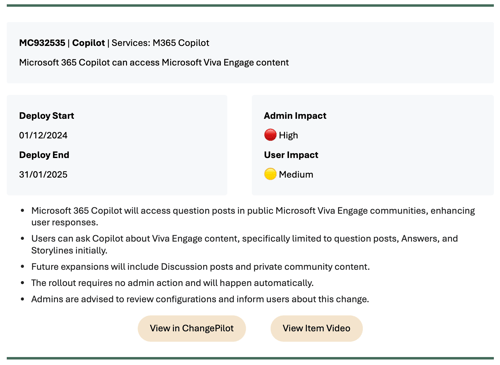Click the Deploy Start heading
500x365 pixels.
46,116
